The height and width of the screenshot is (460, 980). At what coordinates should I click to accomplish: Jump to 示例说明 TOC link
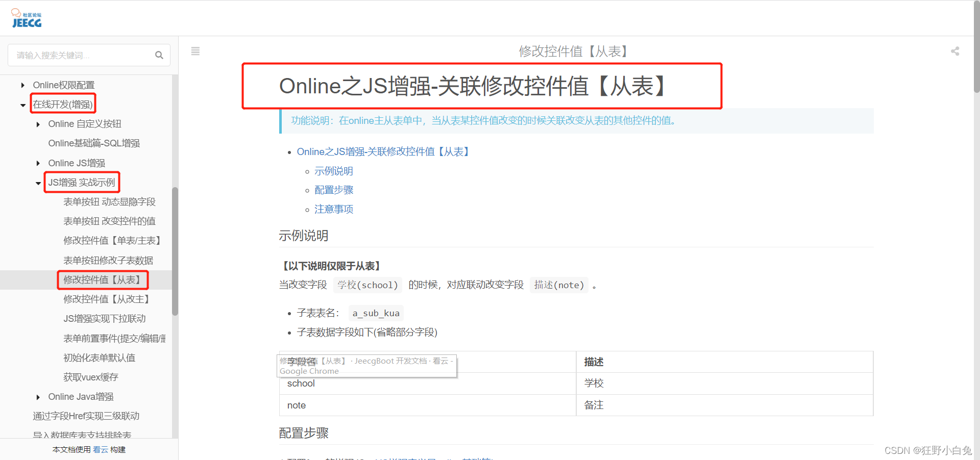coord(334,171)
